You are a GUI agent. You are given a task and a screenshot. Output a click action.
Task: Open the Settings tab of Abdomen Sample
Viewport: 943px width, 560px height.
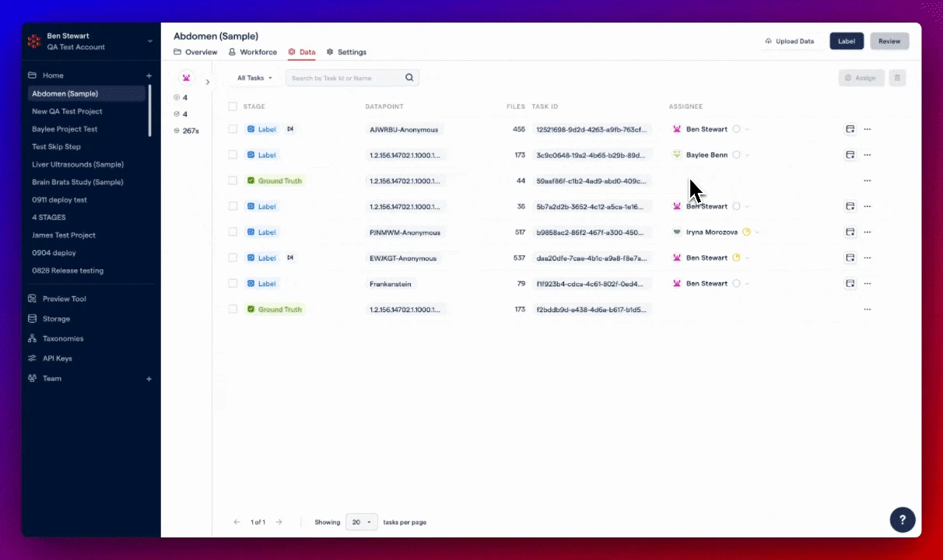click(346, 52)
